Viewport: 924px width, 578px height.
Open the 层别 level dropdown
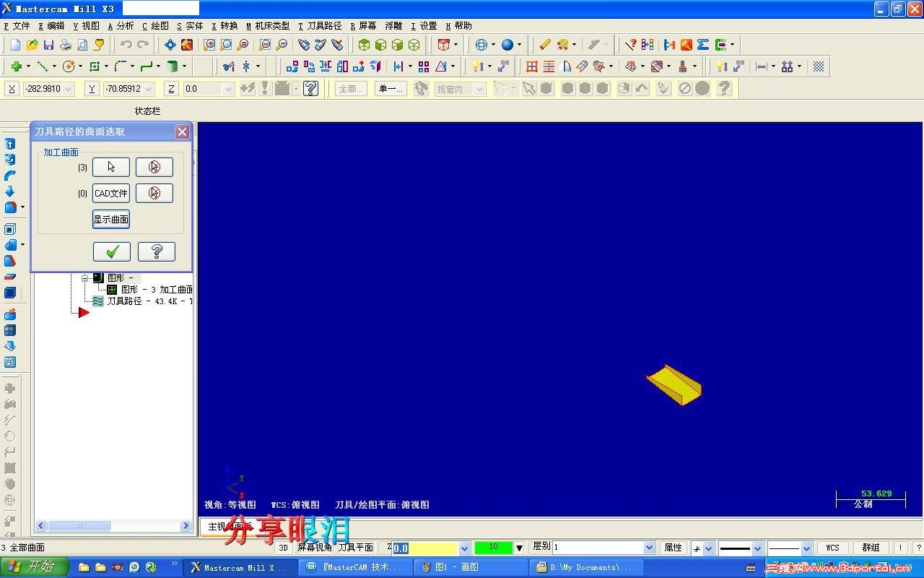649,548
